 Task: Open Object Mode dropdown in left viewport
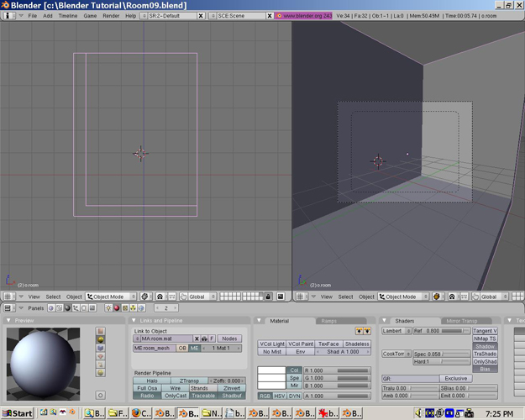[x=112, y=297]
